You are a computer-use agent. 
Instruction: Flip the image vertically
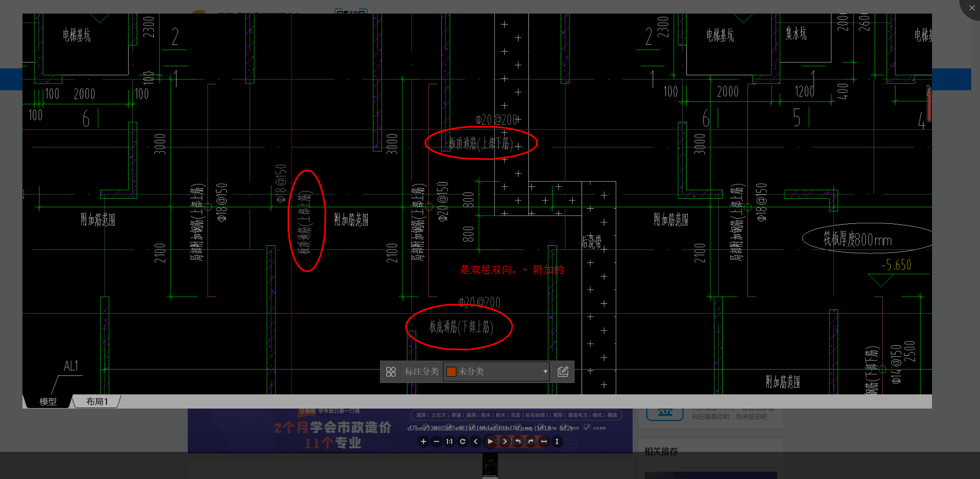coord(556,441)
